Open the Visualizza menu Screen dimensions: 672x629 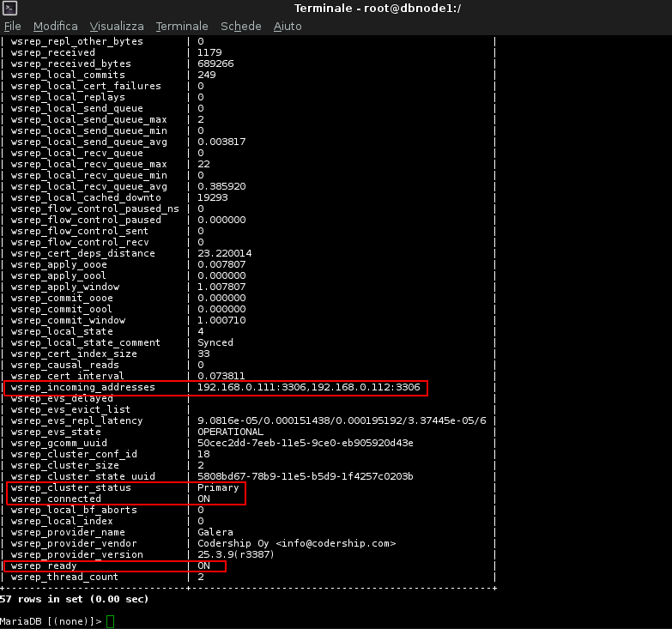(117, 27)
